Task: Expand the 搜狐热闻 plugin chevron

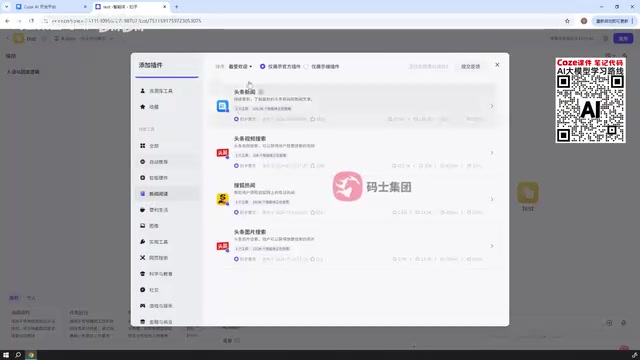Action: pos(492,199)
